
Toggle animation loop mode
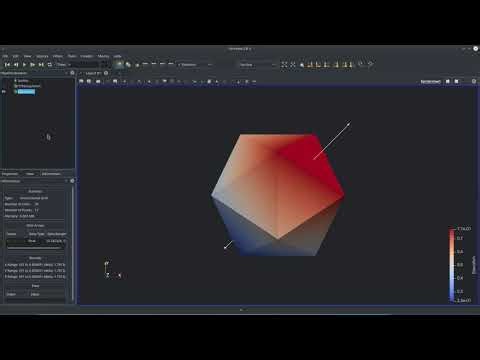click(x=50, y=65)
